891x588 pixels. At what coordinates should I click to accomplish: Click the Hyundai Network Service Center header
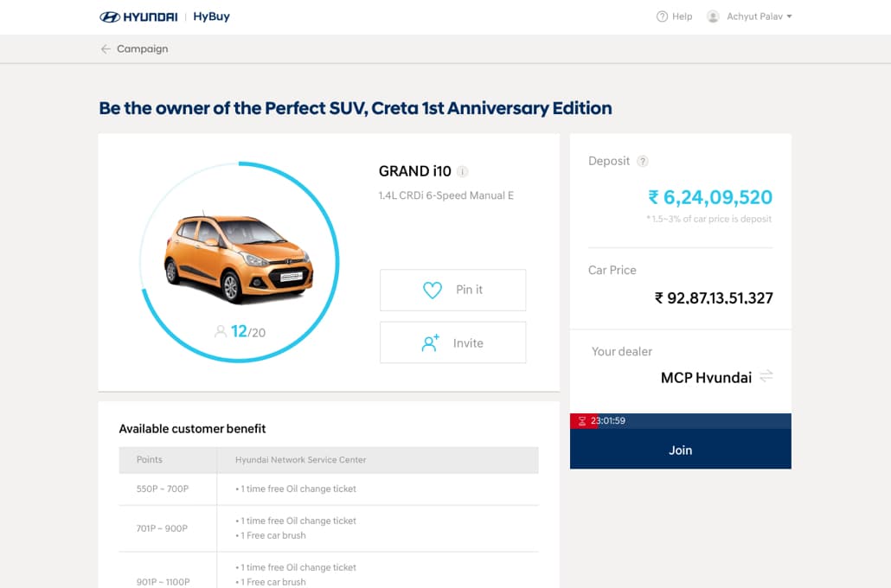click(x=300, y=460)
